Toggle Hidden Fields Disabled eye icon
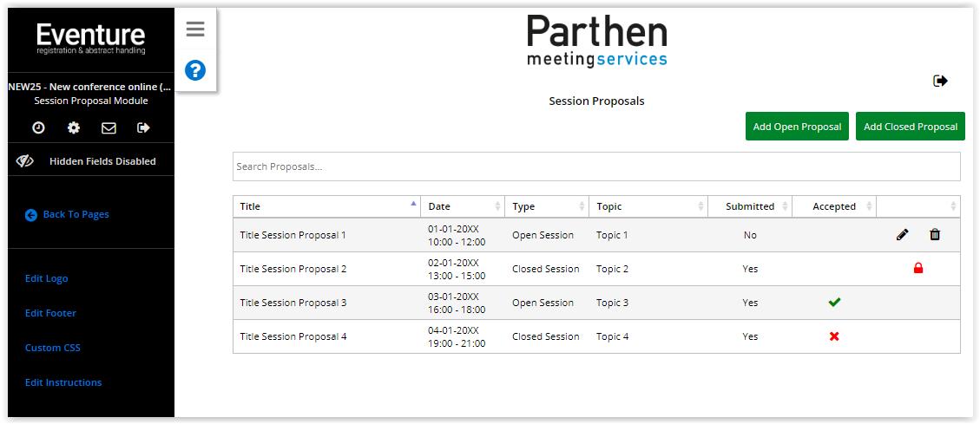 [x=24, y=161]
